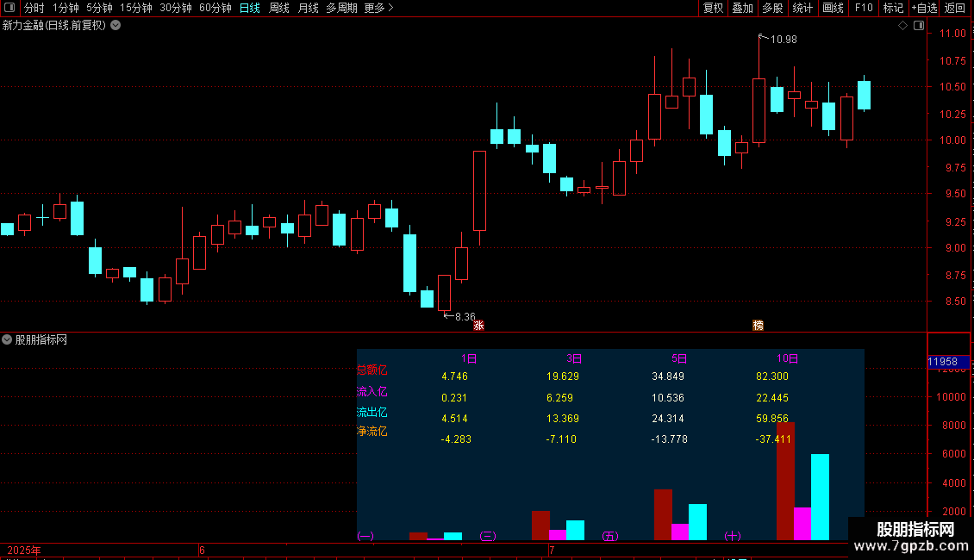Open F10 company info
This screenshot has height=560, width=974.
tap(864, 8)
